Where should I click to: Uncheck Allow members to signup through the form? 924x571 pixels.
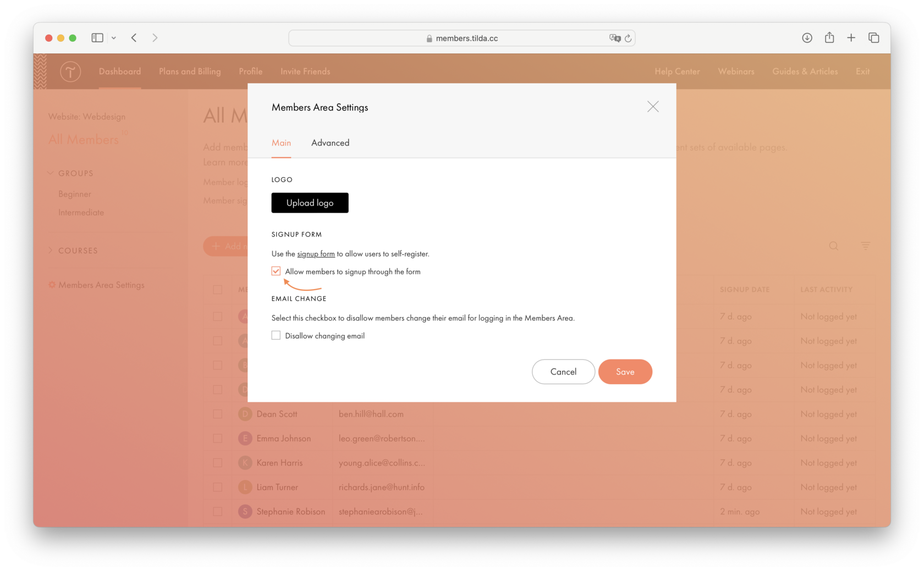(x=276, y=271)
